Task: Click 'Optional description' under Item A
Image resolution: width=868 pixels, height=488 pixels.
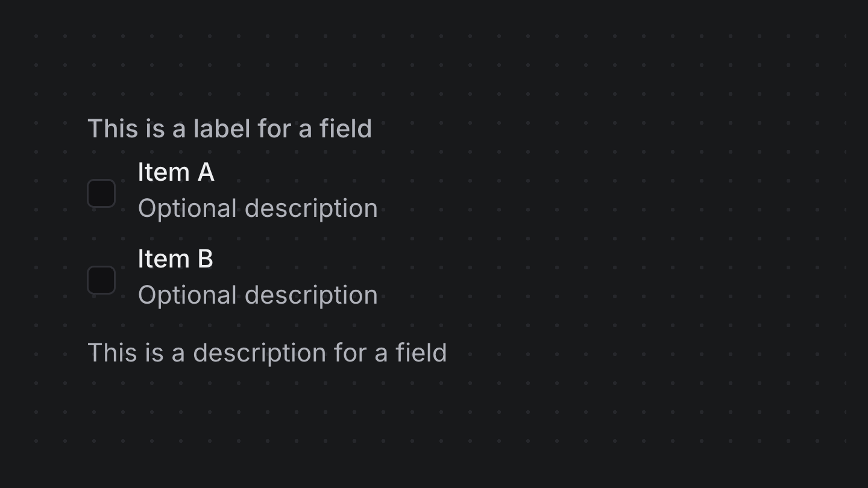Action: [x=258, y=208]
